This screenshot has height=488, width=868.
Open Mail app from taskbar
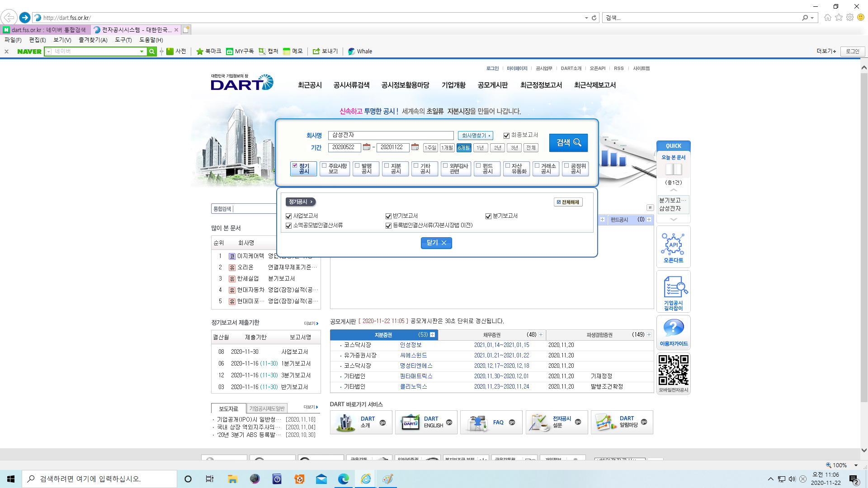coord(321,479)
